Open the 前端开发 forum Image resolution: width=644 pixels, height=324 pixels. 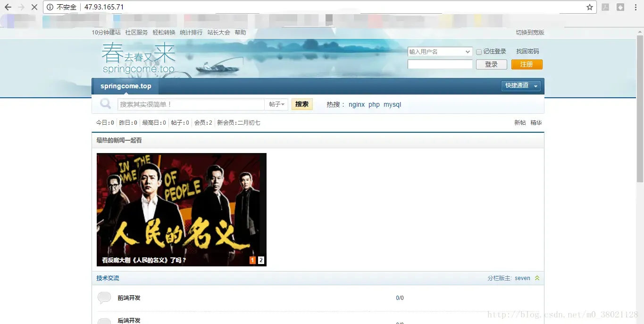(x=129, y=298)
